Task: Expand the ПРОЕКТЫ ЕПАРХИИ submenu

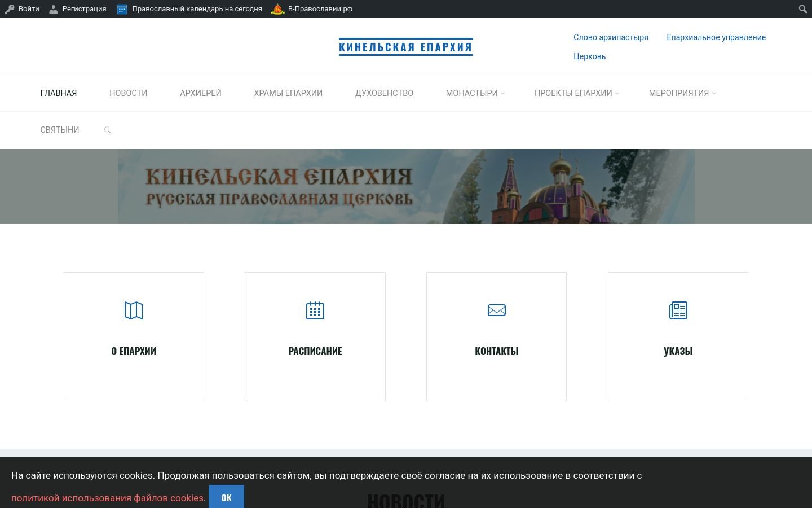Action: click(617, 94)
